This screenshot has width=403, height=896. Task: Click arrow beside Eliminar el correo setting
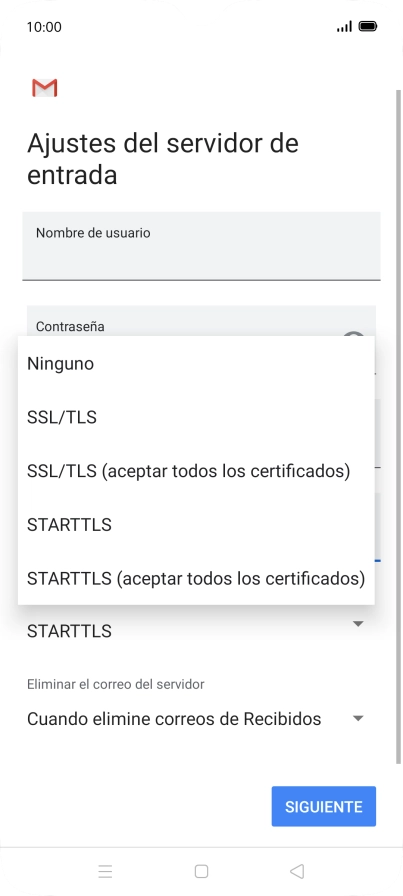[358, 719]
